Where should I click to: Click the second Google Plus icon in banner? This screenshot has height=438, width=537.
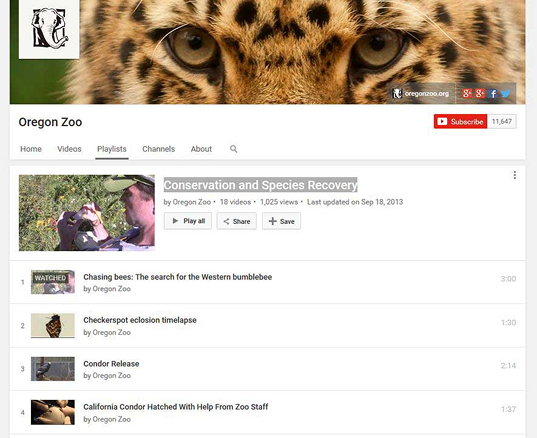coord(480,93)
